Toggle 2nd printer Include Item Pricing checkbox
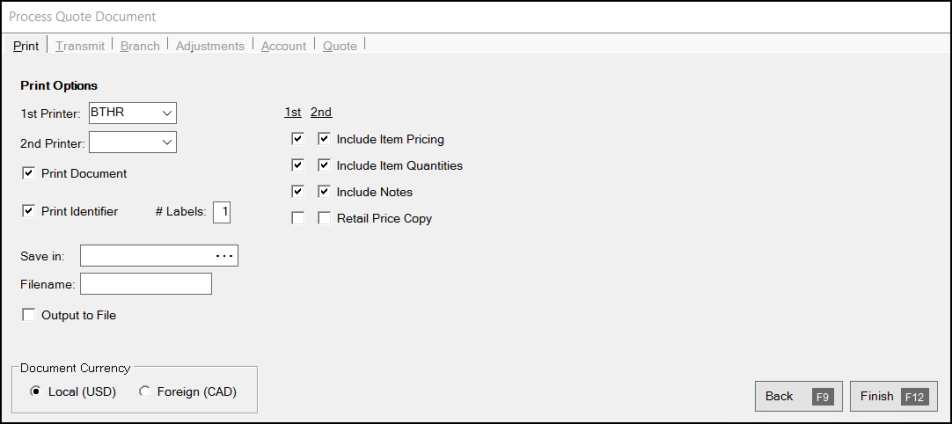Image resolution: width=952 pixels, height=424 pixels. [324, 139]
